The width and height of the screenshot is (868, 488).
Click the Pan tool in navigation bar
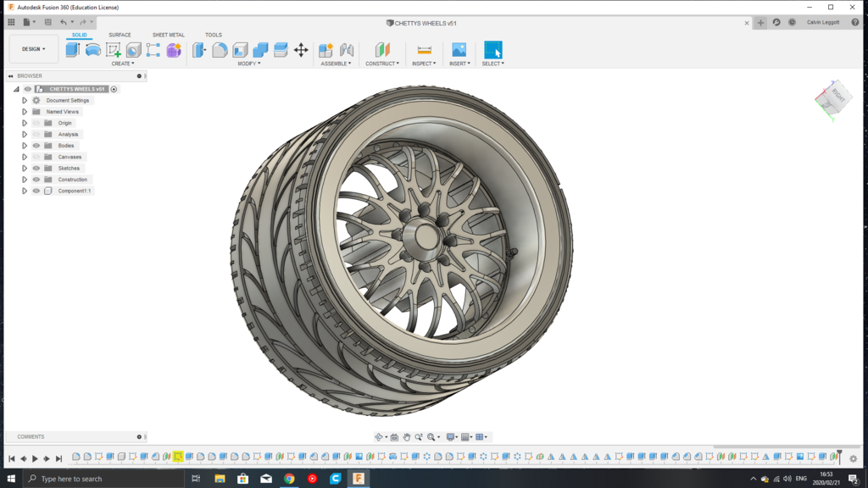pyautogui.click(x=409, y=436)
